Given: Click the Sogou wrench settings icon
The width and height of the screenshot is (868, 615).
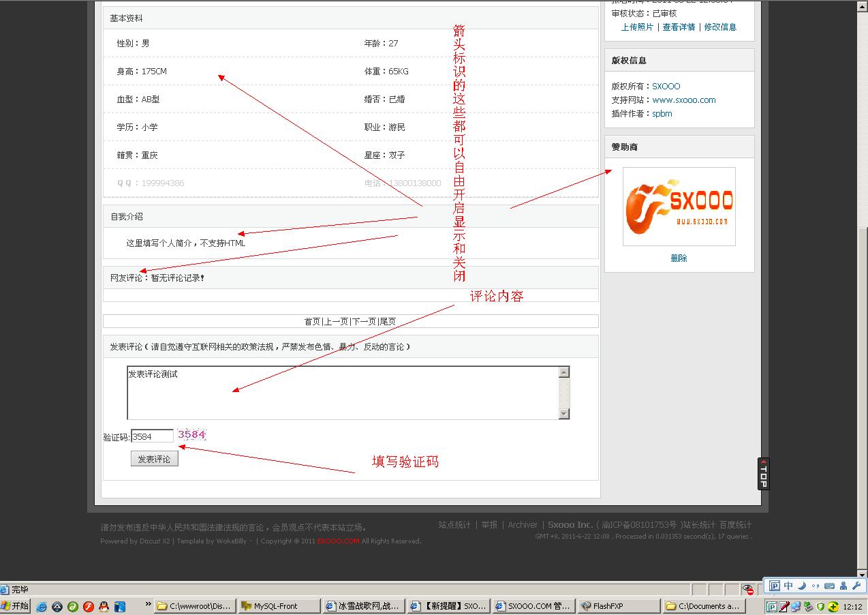Looking at the screenshot, I should pyautogui.click(x=857, y=586).
